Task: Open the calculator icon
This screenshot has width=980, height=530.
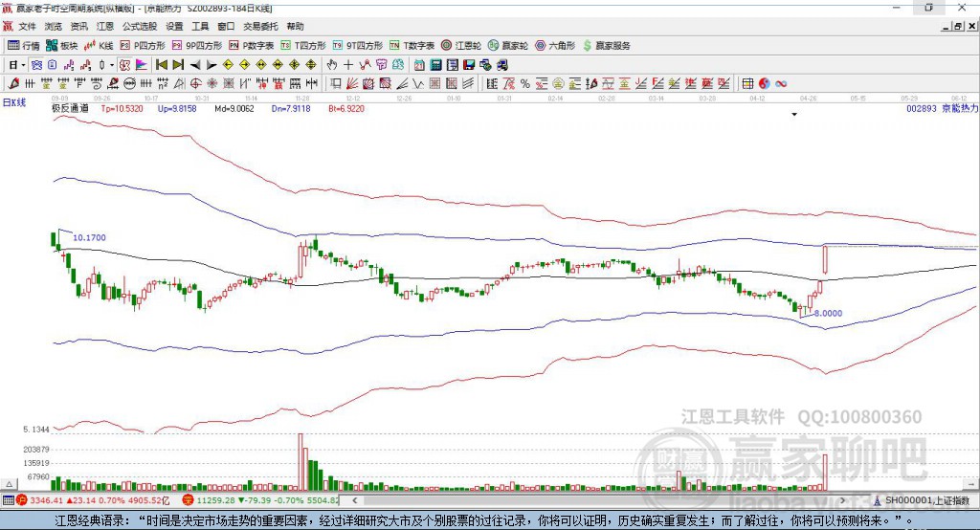Action: (x=435, y=65)
